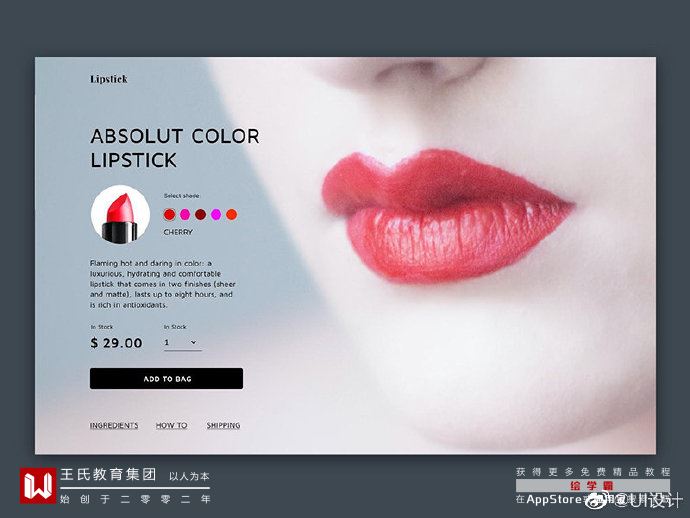690x518 pixels.
Task: Open the HOW TO tab
Action: pyautogui.click(x=172, y=426)
